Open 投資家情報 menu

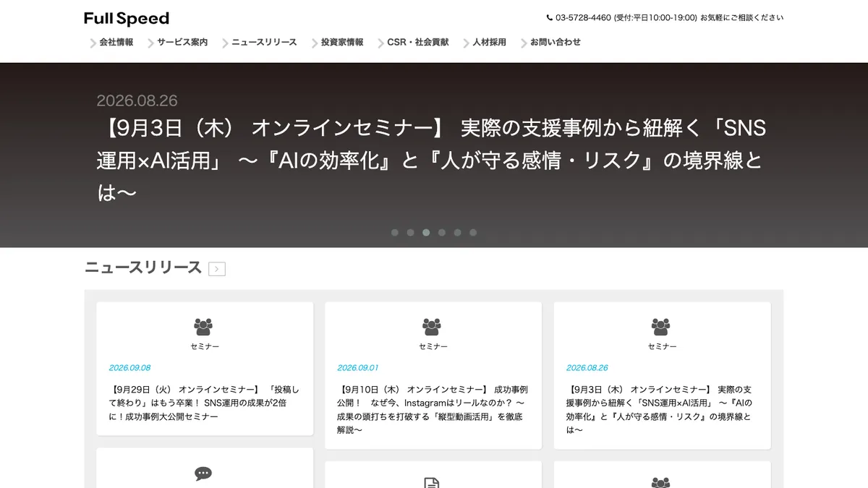click(342, 43)
